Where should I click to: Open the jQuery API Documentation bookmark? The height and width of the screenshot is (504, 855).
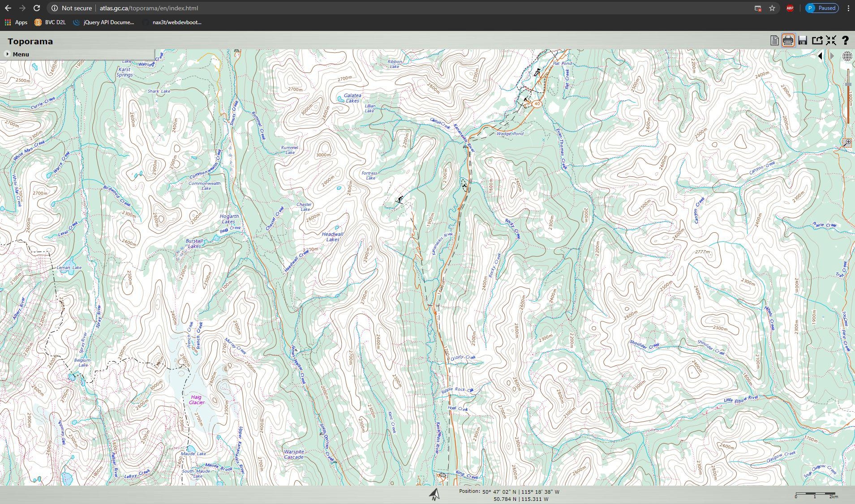[x=103, y=22]
